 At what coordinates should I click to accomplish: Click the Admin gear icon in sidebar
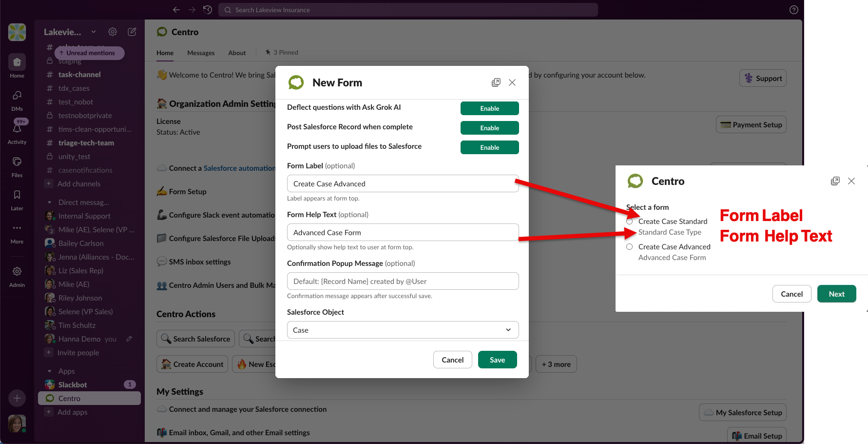[17, 272]
